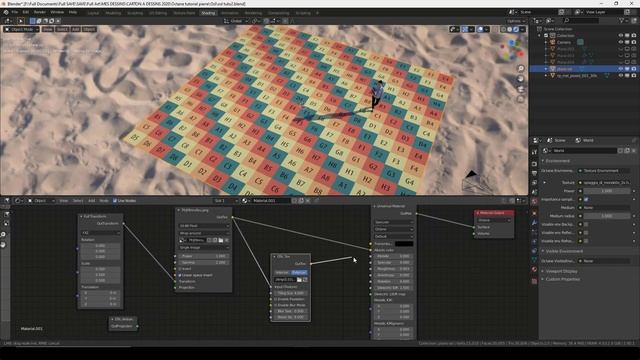Viewport: 640px width, 360px height.
Task: Click the Blender logo icon in the menu bar
Action: click(6, 12)
